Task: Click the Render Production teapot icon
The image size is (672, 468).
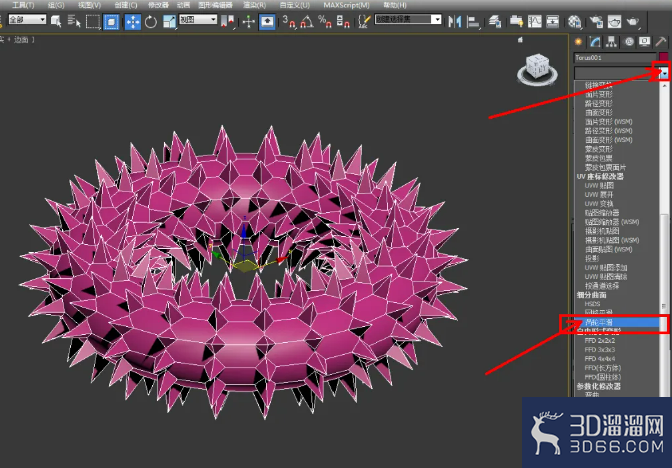Action: click(633, 21)
